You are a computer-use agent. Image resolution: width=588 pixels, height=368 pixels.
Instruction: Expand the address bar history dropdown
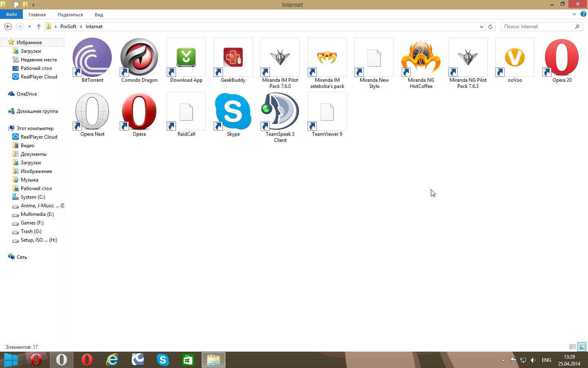click(481, 27)
